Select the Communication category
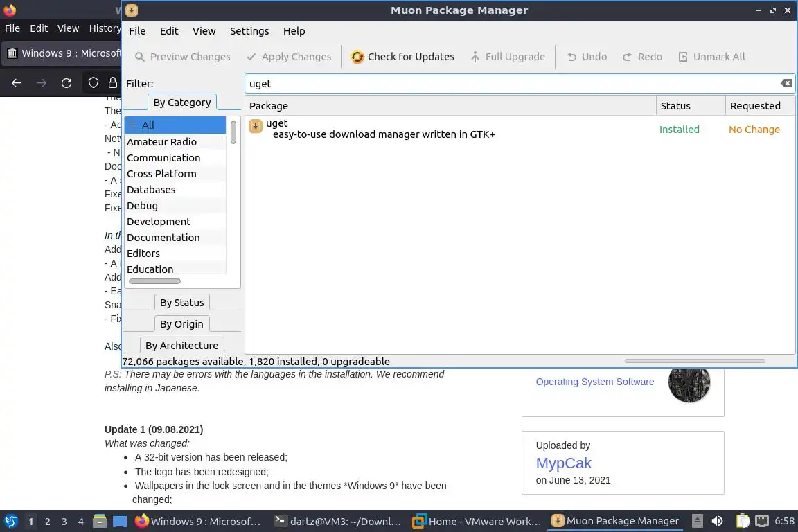This screenshot has width=798, height=532. coord(175,158)
